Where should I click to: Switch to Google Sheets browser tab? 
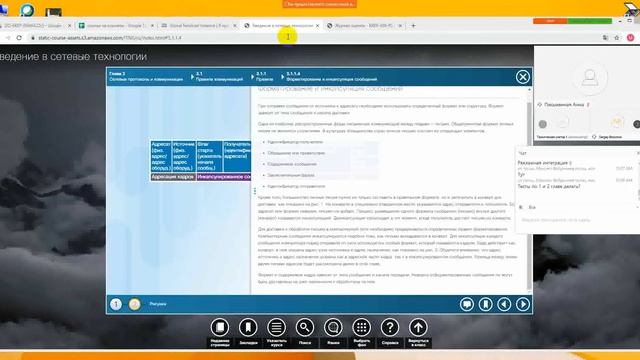coord(116,25)
